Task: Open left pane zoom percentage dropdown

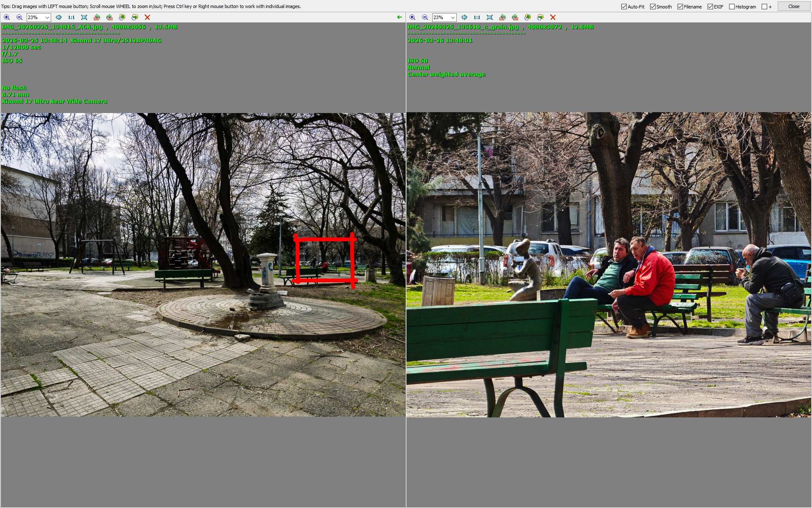Action: pos(47,17)
